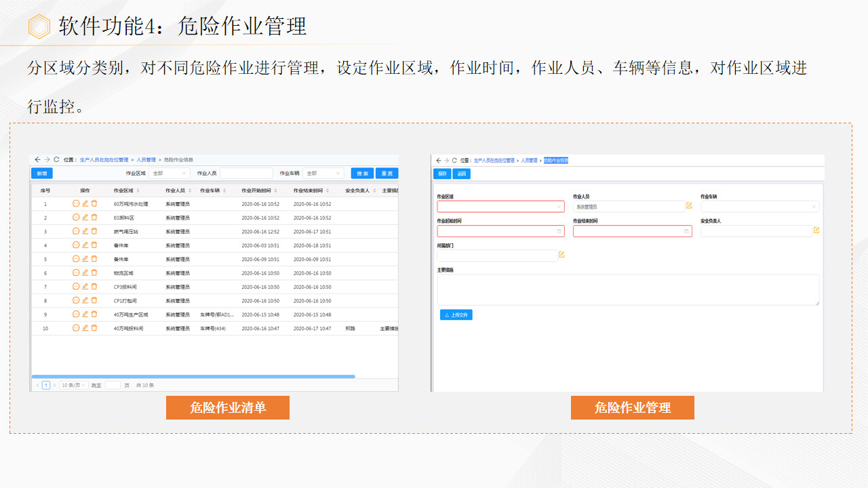This screenshot has height=488, width=868.
Task: Click the 2020-06-16 12:52 start time cell
Action: click(260, 232)
